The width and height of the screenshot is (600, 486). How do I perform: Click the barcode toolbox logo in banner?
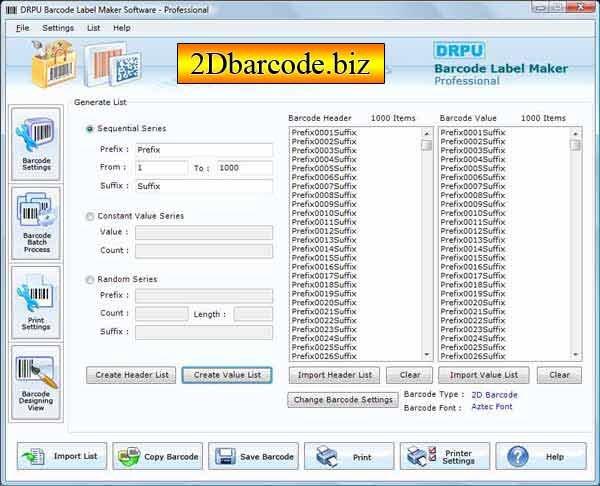[54, 64]
